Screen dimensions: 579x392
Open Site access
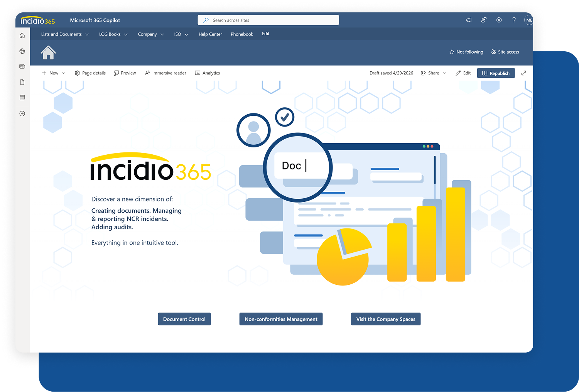tap(505, 52)
